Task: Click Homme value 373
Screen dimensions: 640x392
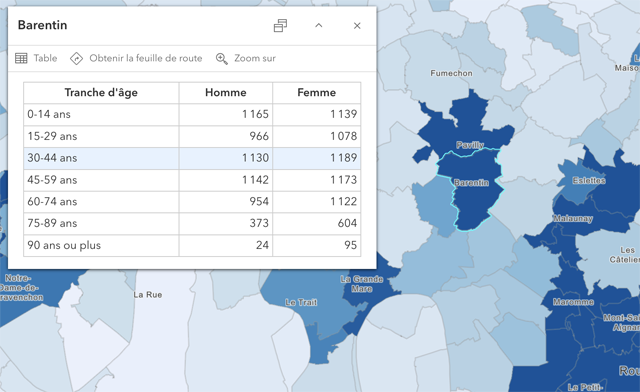Action: pyautogui.click(x=259, y=223)
